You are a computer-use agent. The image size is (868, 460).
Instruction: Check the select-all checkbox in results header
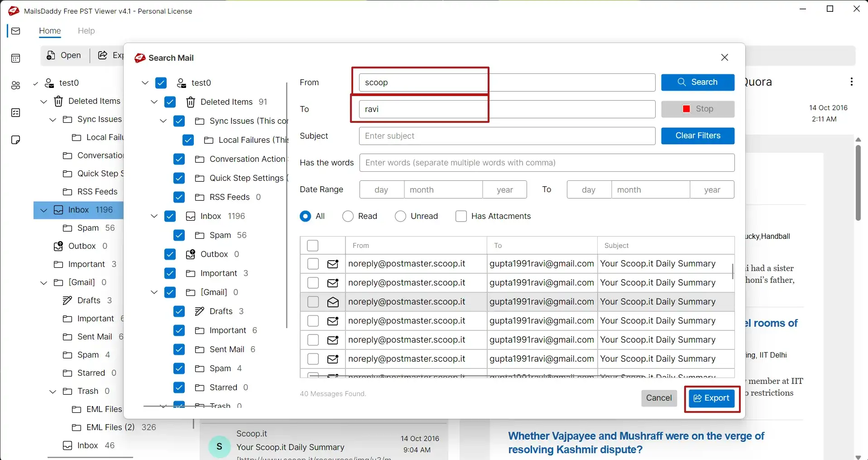[x=312, y=246]
